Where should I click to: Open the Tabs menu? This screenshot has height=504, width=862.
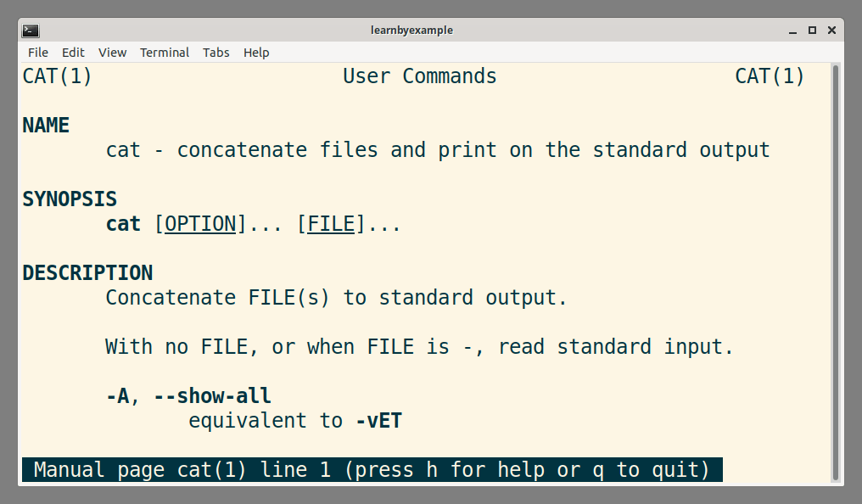[x=215, y=53]
